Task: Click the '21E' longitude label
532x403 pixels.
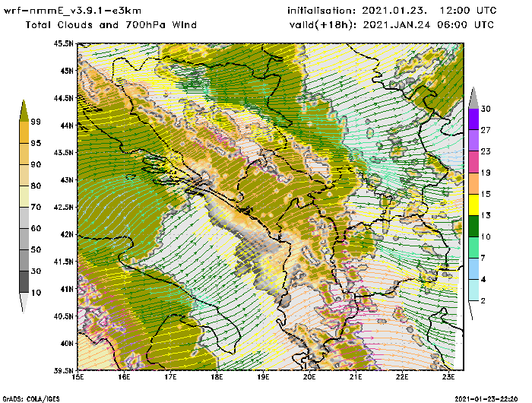Action: tap(356, 377)
